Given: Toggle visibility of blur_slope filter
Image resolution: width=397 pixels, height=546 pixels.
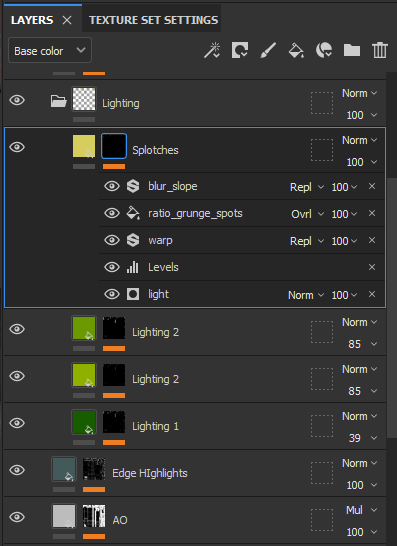Looking at the screenshot, I should point(111,186).
